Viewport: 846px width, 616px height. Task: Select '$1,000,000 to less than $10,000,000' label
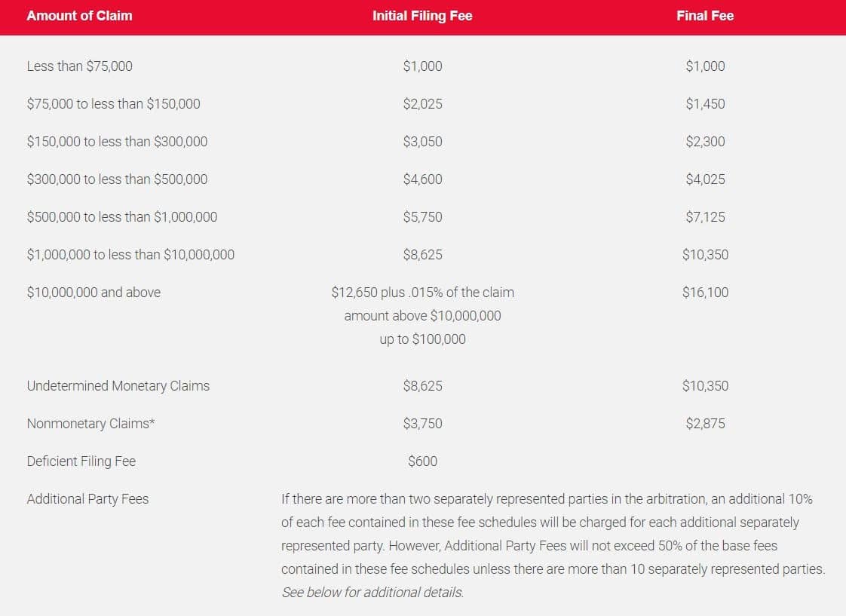pos(130,255)
